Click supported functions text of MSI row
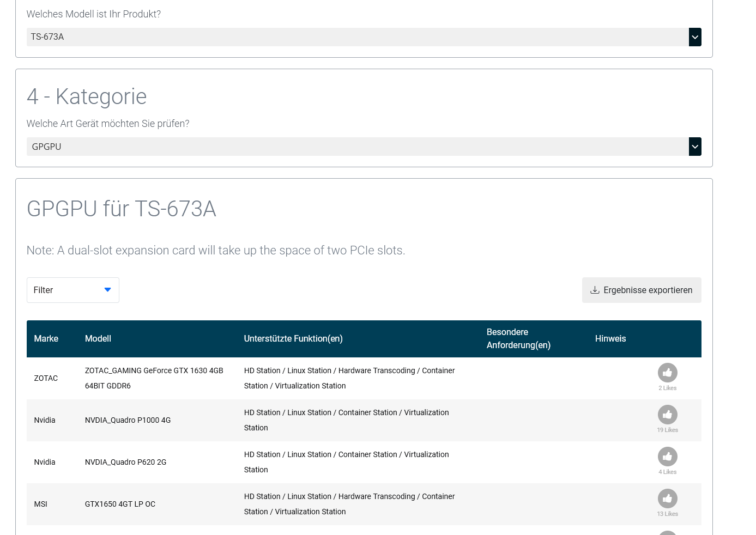This screenshot has height=535, width=756. (349, 504)
